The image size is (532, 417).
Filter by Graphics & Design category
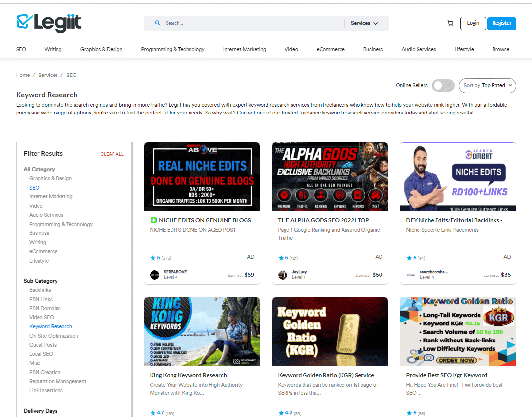(x=50, y=178)
